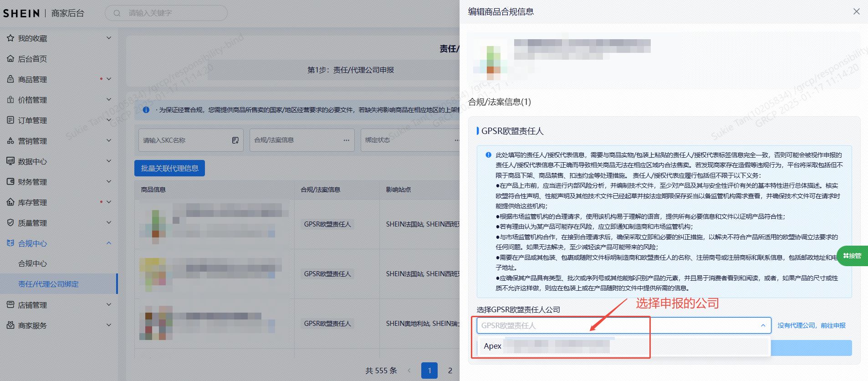Expand the 营销管理 menu chevron

[109, 141]
